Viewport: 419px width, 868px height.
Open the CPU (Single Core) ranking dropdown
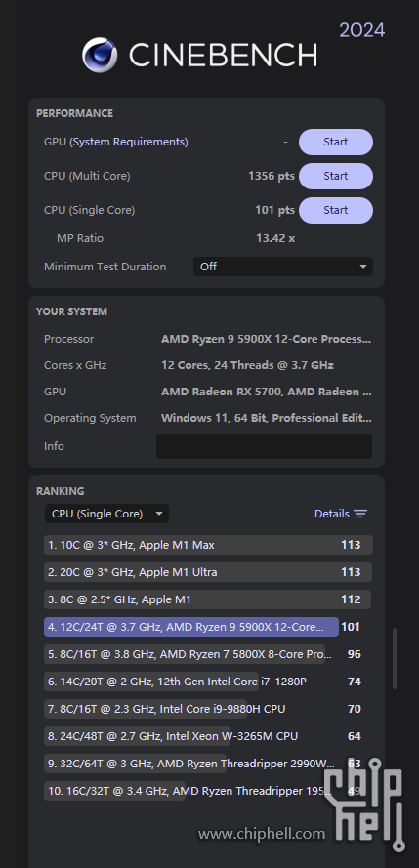coord(106,514)
